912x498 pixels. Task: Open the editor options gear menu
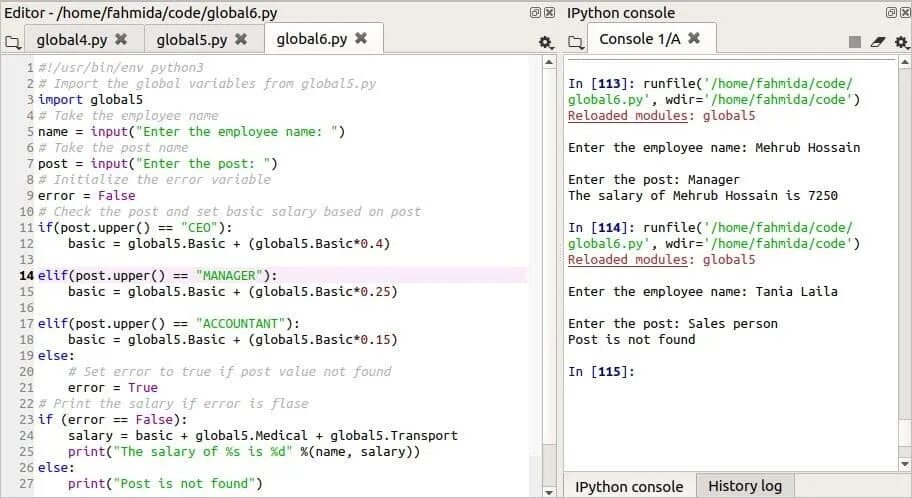[545, 42]
